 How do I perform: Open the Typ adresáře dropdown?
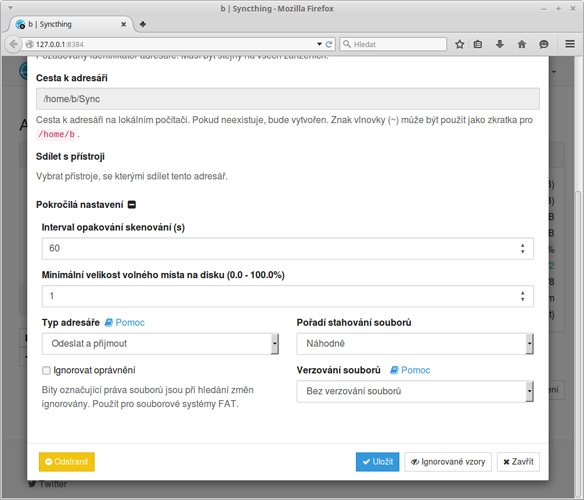[160, 344]
